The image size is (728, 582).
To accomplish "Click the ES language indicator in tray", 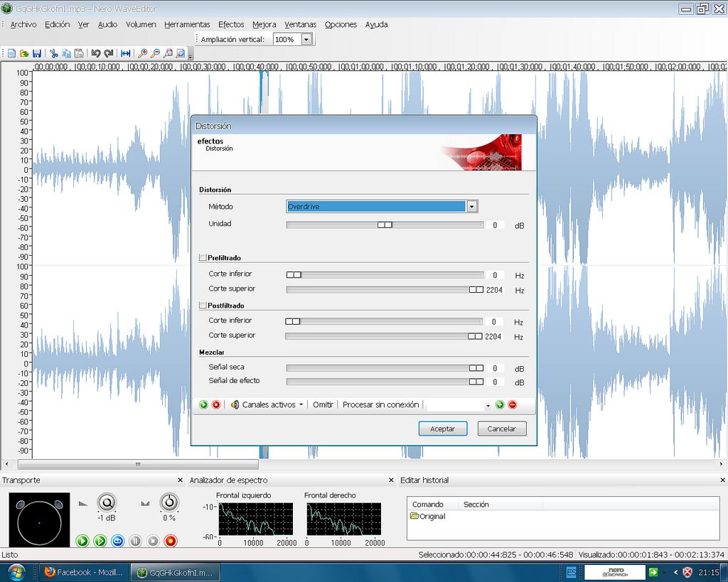I will pos(572,572).
